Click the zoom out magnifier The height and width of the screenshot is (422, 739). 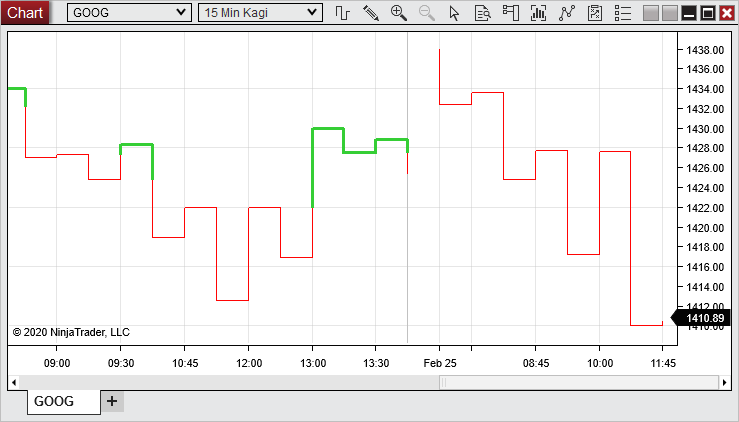point(427,13)
